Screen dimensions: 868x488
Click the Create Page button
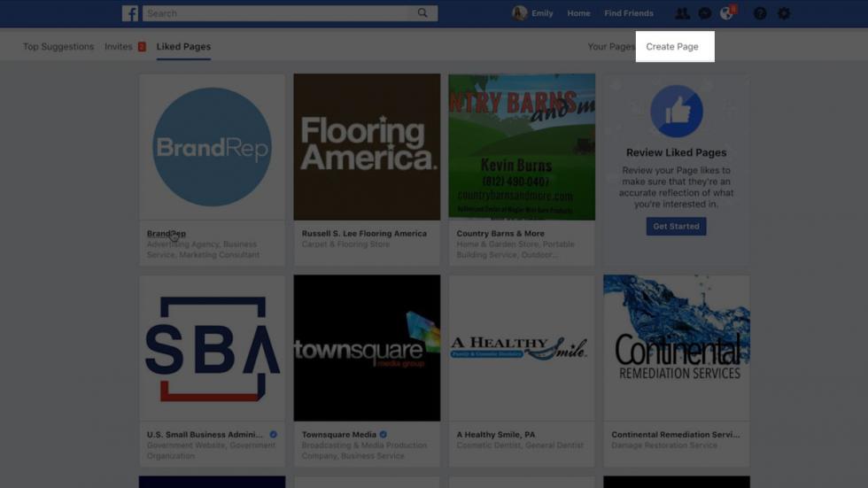tap(672, 46)
